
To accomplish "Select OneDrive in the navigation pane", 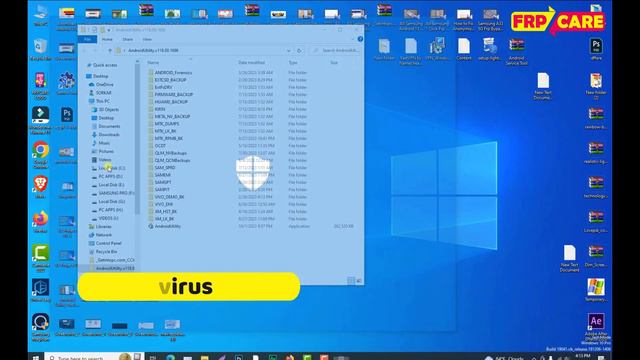I will [104, 84].
